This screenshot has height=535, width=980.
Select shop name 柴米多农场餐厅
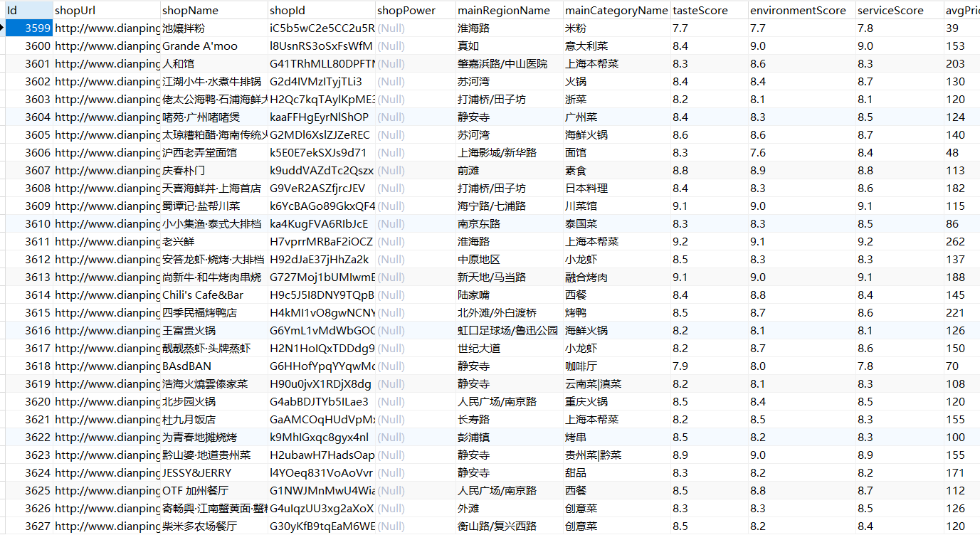tap(214, 526)
